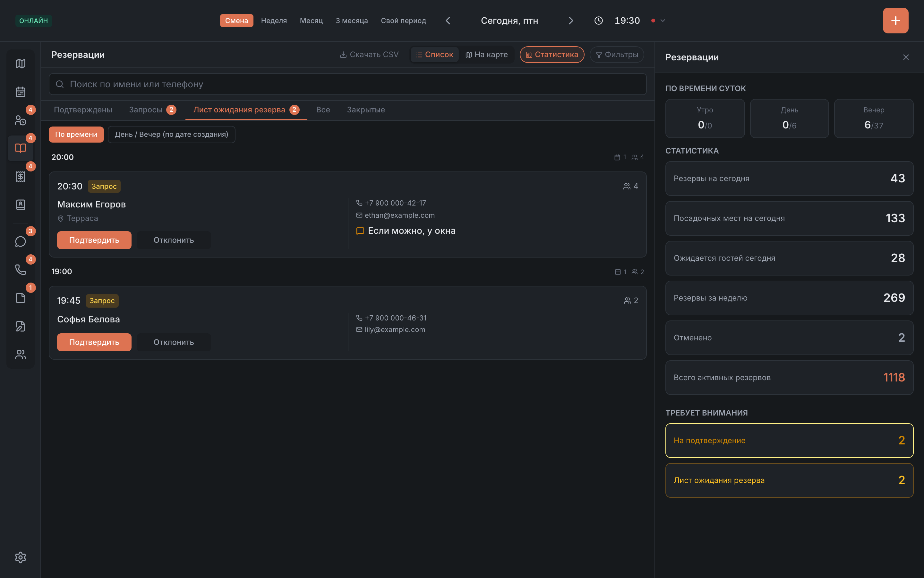
Task: Download reservations with Скачать CSV
Action: [x=369, y=55]
